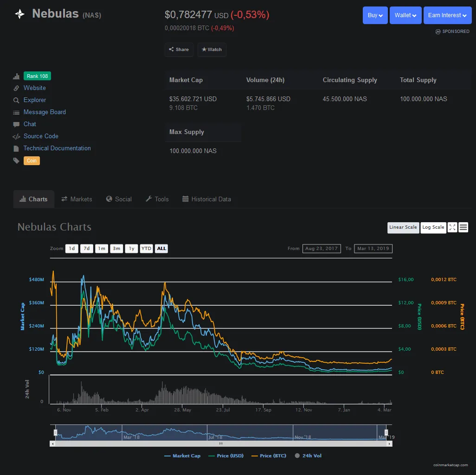Click the link icon next to Website
The width and height of the screenshot is (476, 475).
click(16, 88)
